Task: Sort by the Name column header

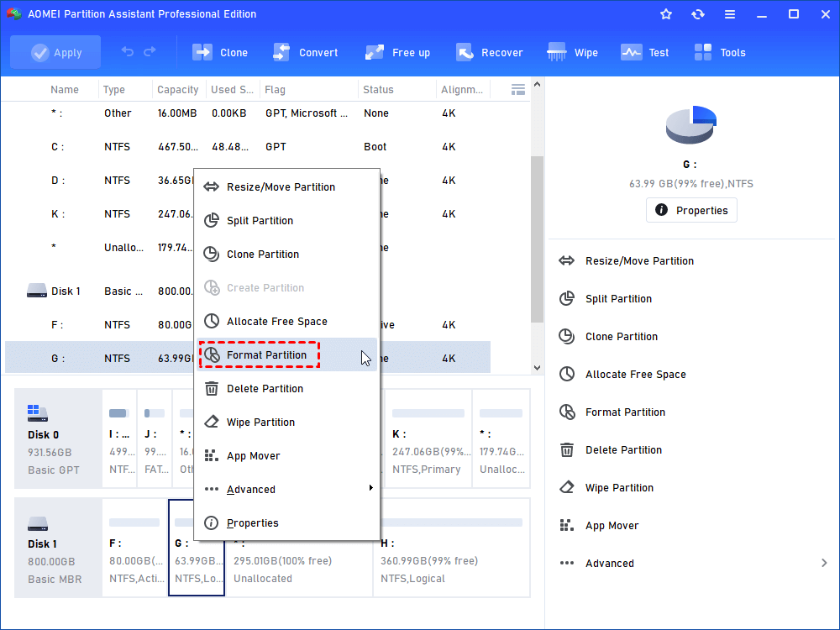Action: 65,90
